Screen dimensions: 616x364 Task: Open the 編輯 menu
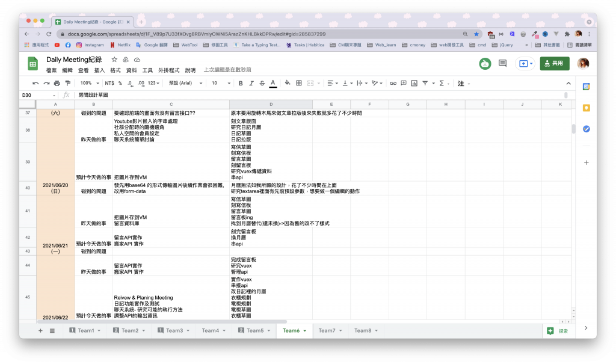click(67, 70)
